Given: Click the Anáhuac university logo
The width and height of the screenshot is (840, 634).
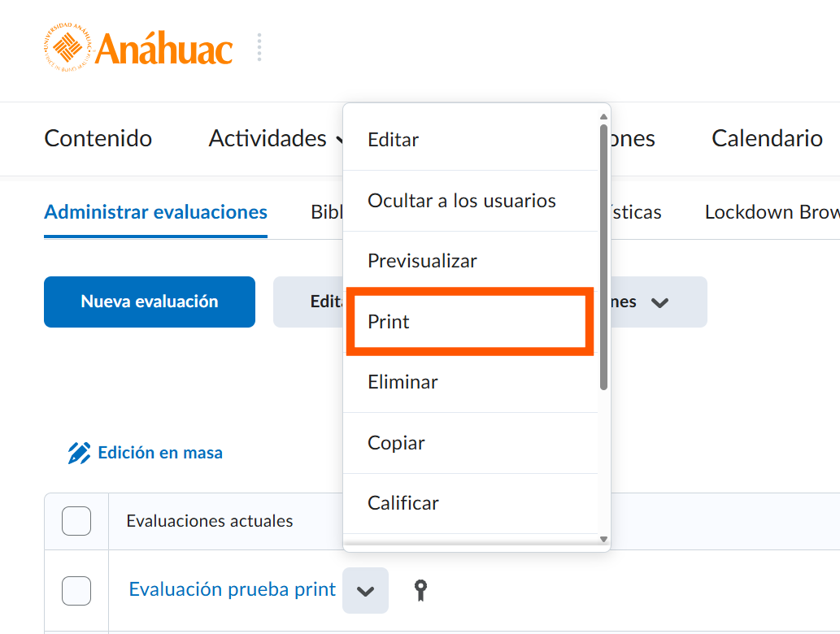Looking at the screenshot, I should pos(137,48).
